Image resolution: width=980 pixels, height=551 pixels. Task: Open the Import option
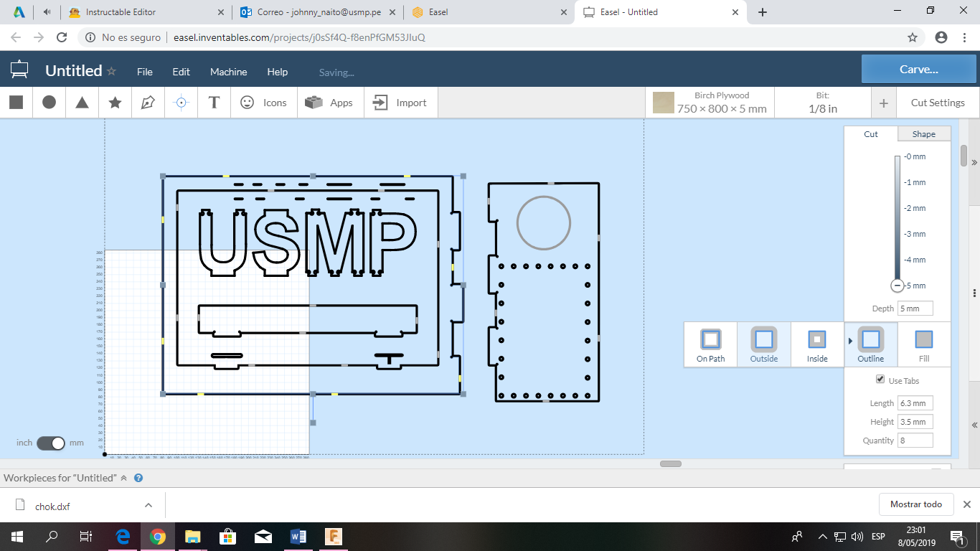[x=400, y=103]
